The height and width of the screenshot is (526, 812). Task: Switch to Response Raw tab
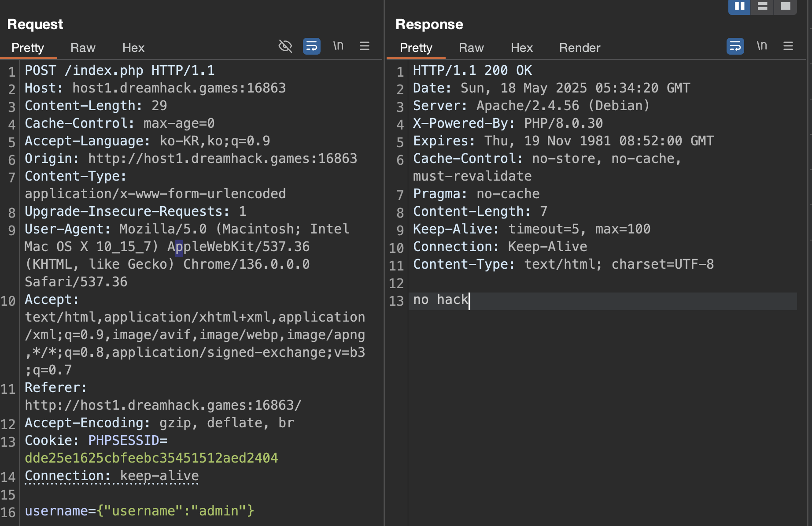pos(471,48)
